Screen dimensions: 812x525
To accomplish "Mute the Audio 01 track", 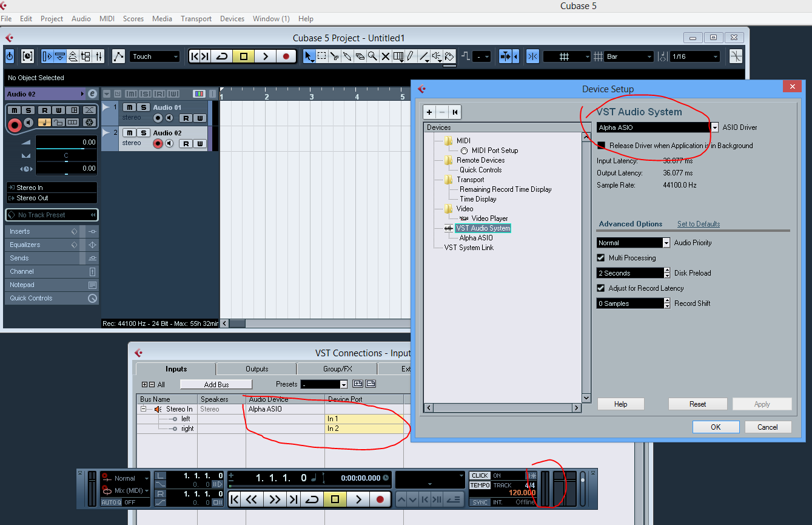I will [129, 107].
